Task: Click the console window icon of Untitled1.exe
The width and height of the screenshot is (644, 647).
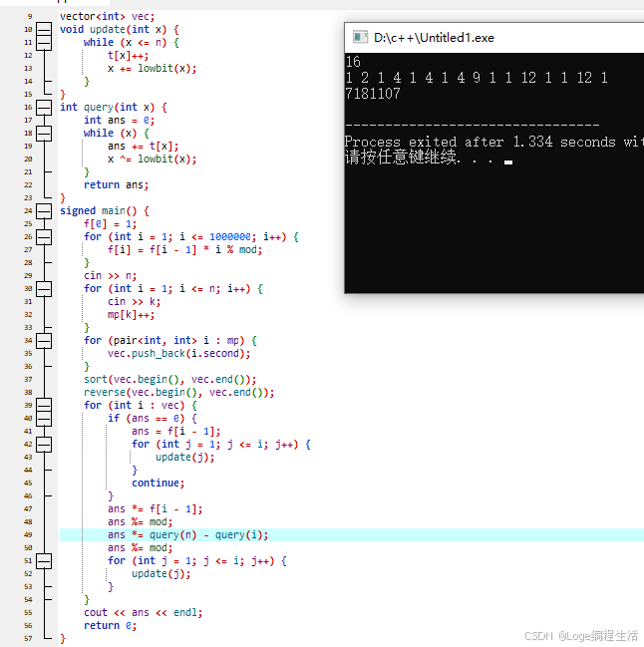Action: click(360, 37)
